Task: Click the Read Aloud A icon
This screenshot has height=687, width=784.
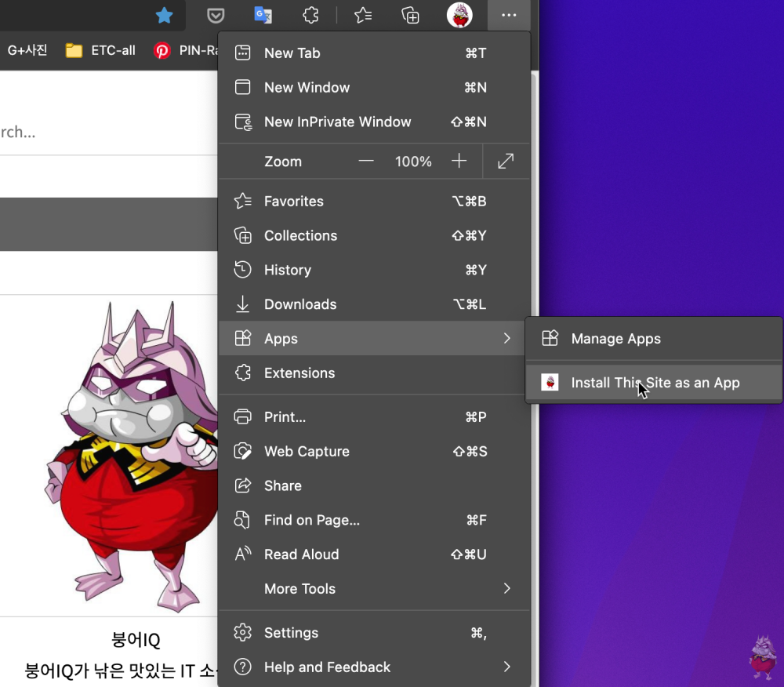Action: pos(243,554)
